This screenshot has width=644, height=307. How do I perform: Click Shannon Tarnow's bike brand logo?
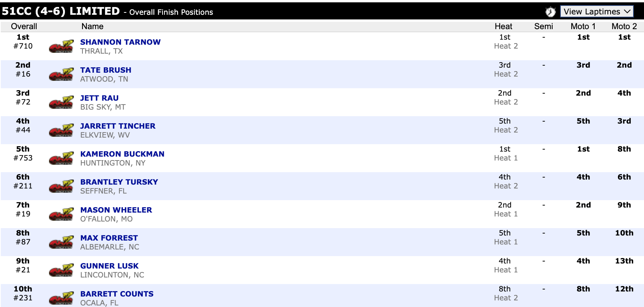[61, 47]
